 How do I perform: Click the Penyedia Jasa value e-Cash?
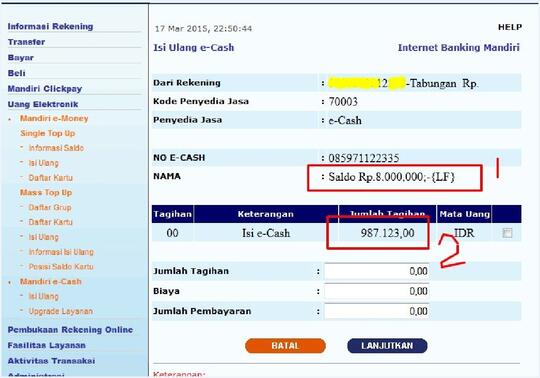point(345,120)
